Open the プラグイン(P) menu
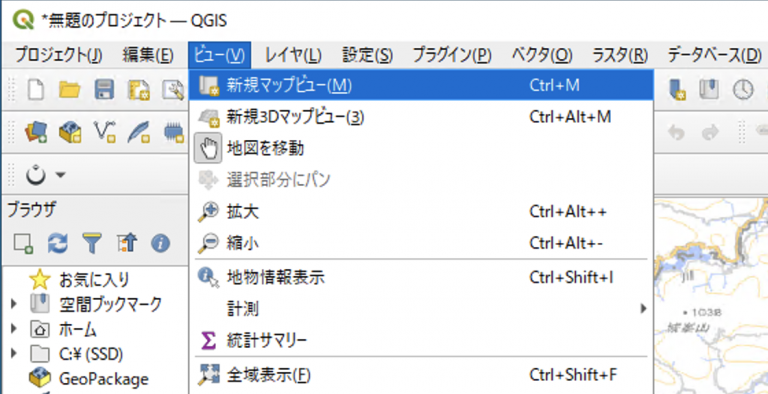The width and height of the screenshot is (768, 394). pyautogui.click(x=452, y=55)
